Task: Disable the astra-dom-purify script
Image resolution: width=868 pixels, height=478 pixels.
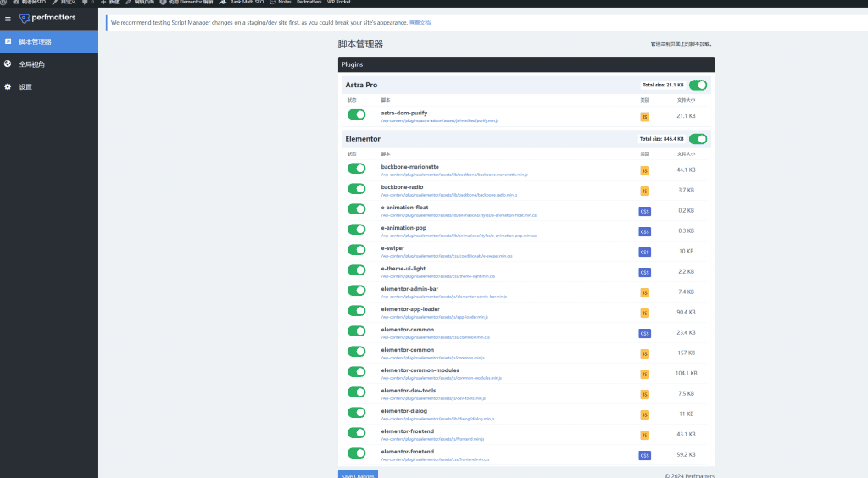Action: 357,114
